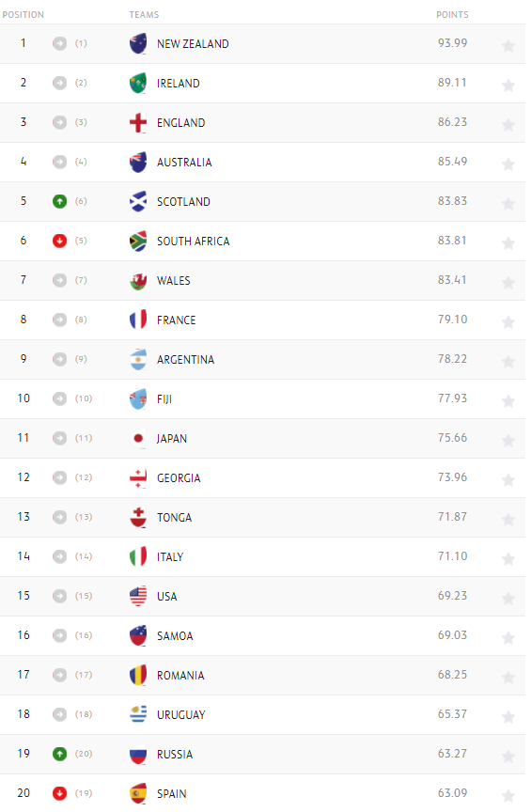Open the ARGENTINA team link
Viewport: 531px width, 812px height.
185,359
